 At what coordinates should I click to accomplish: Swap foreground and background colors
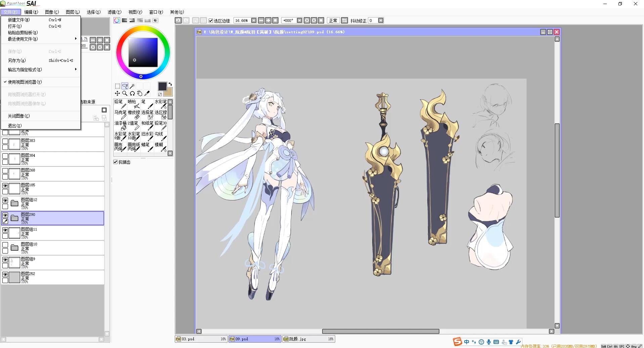[170, 84]
